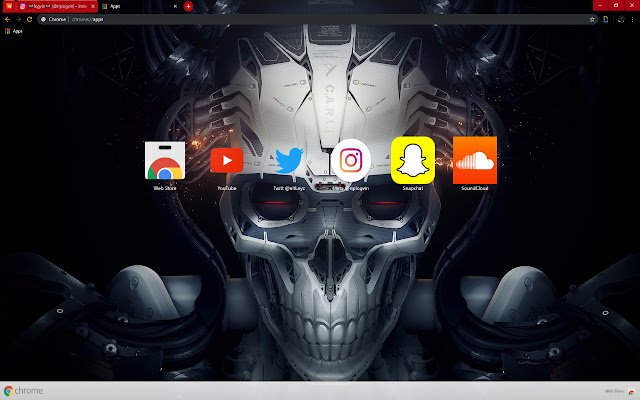
Task: Launch the Instagram app icon
Action: pos(351,160)
